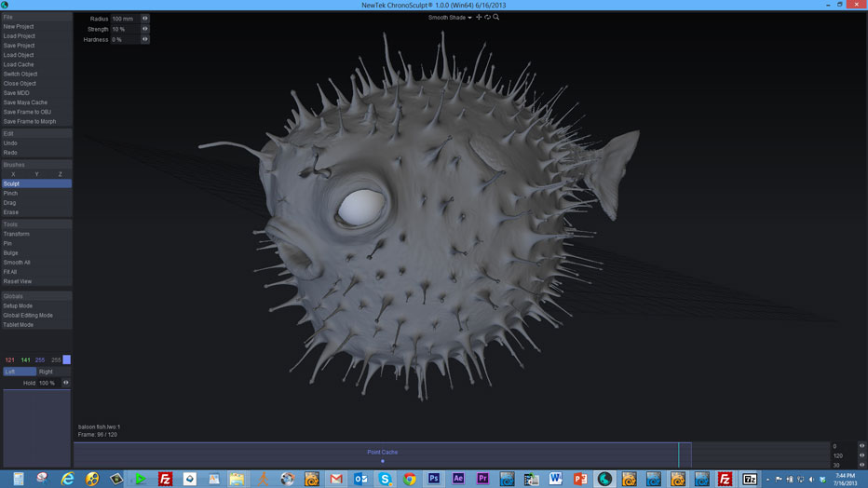Click the blue brush color swatch
The width and height of the screenshot is (868, 488).
(67, 359)
